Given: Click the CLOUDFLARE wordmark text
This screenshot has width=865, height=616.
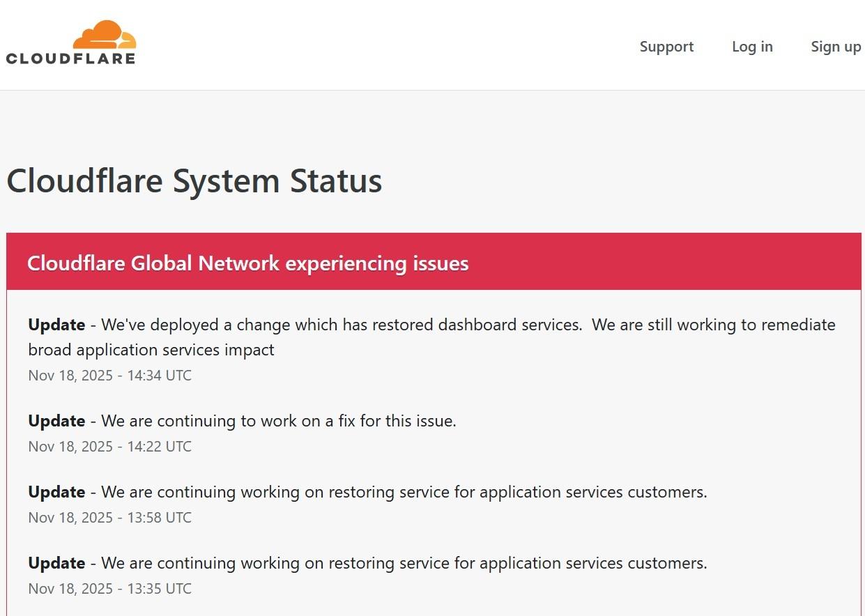Looking at the screenshot, I should [70, 59].
